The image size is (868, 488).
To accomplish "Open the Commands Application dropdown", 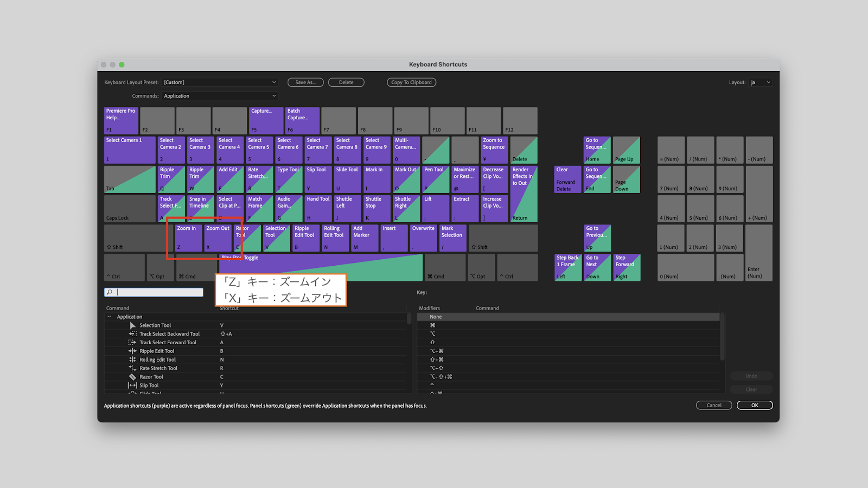I will tap(220, 96).
